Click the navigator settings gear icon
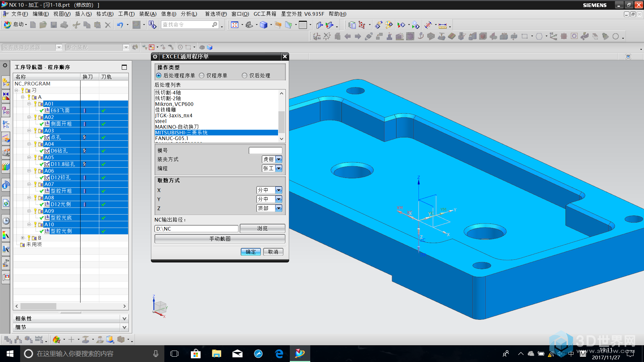The height and width of the screenshot is (362, 644). 5,65
